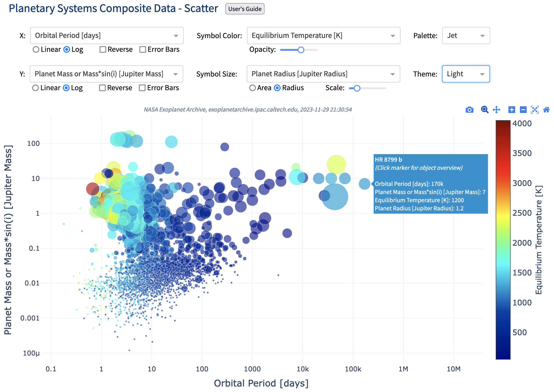Click the red hot planet marker
The height and width of the screenshot is (392, 554).
click(93, 189)
